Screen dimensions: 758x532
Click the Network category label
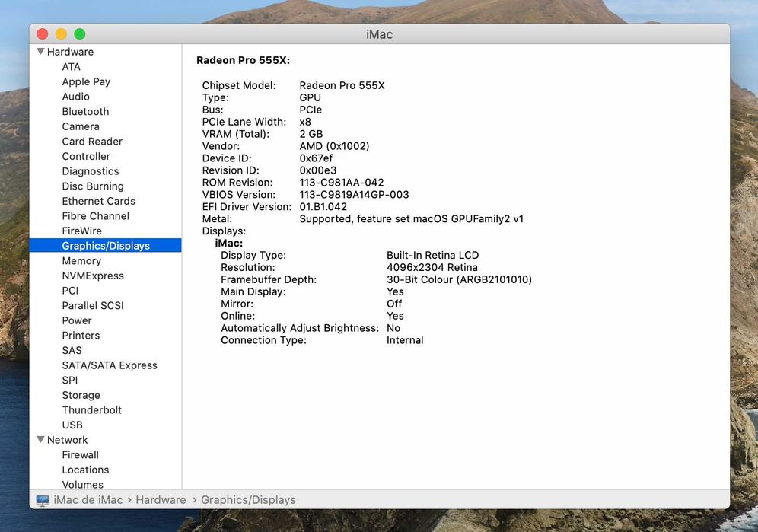(67, 440)
